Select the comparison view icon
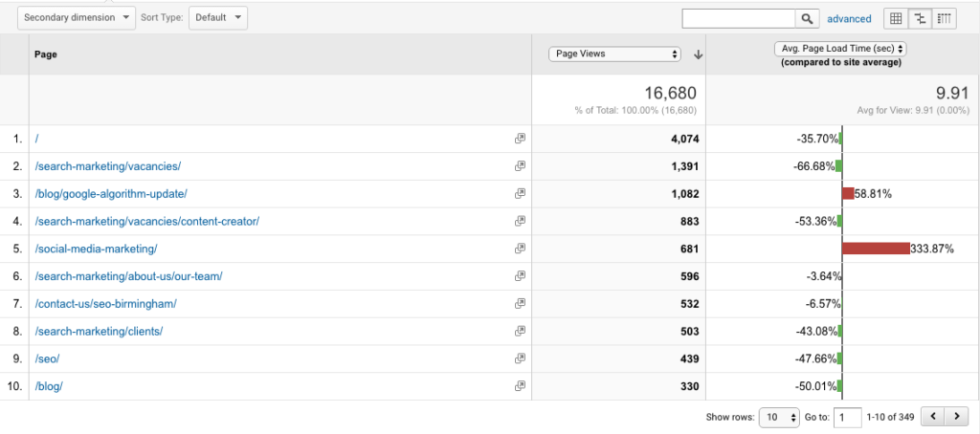980x434 pixels. coord(920,19)
